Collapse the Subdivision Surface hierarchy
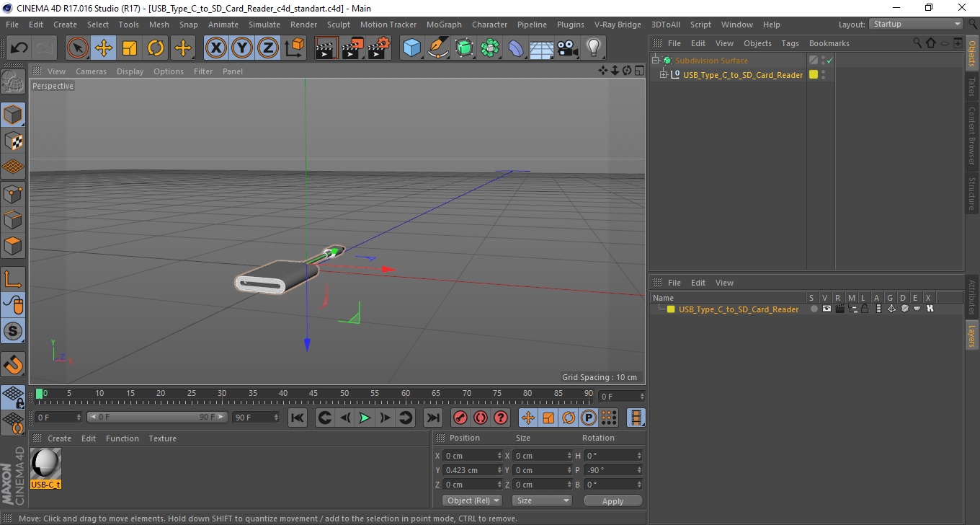980x525 pixels. point(655,61)
